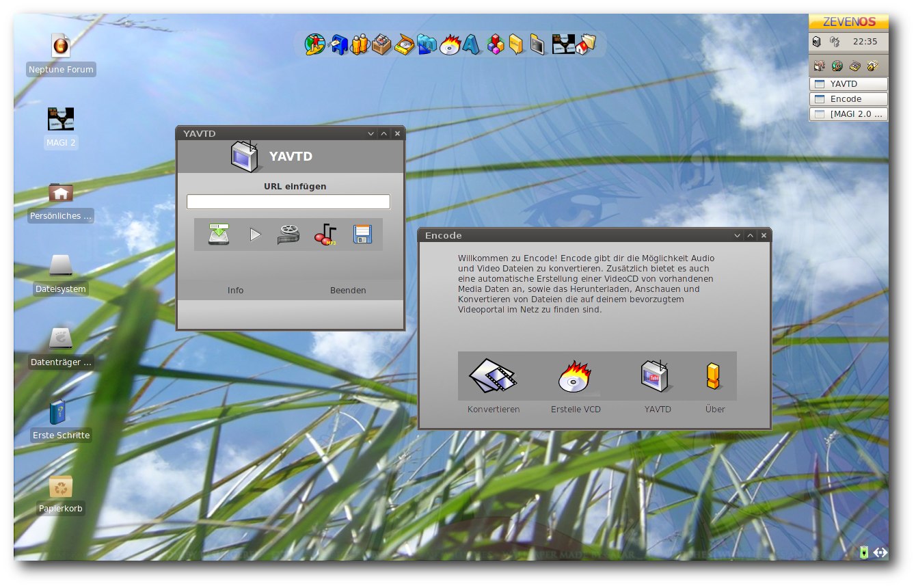
Task: Open the blue mailbox mail icon in dock
Action: tap(339, 44)
